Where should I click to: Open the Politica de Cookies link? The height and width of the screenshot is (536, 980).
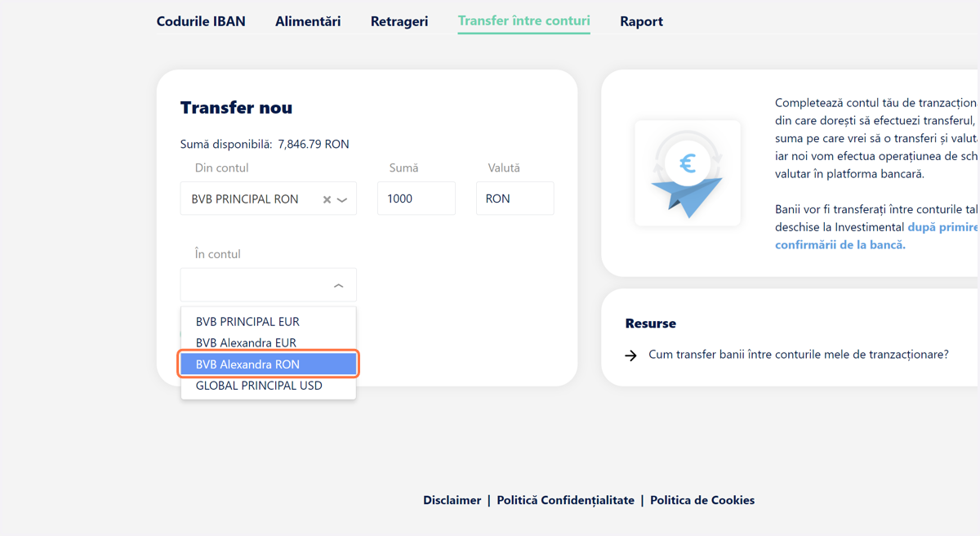pos(702,500)
